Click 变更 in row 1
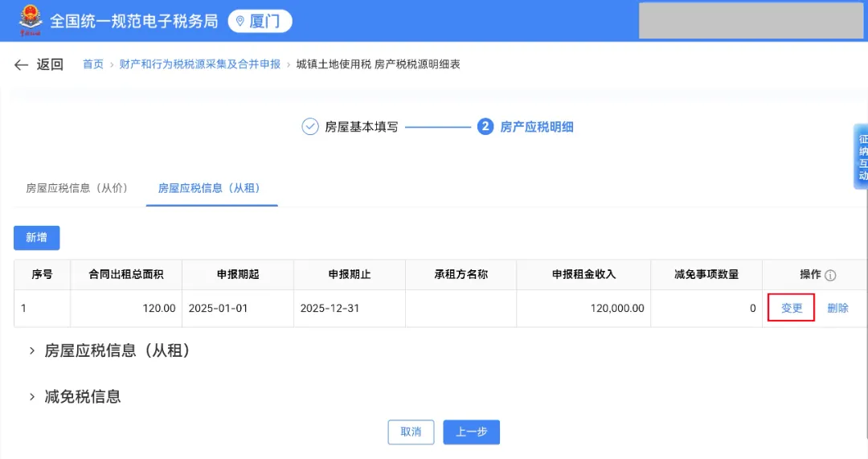Screen dimensions: 868x459 click(792, 308)
